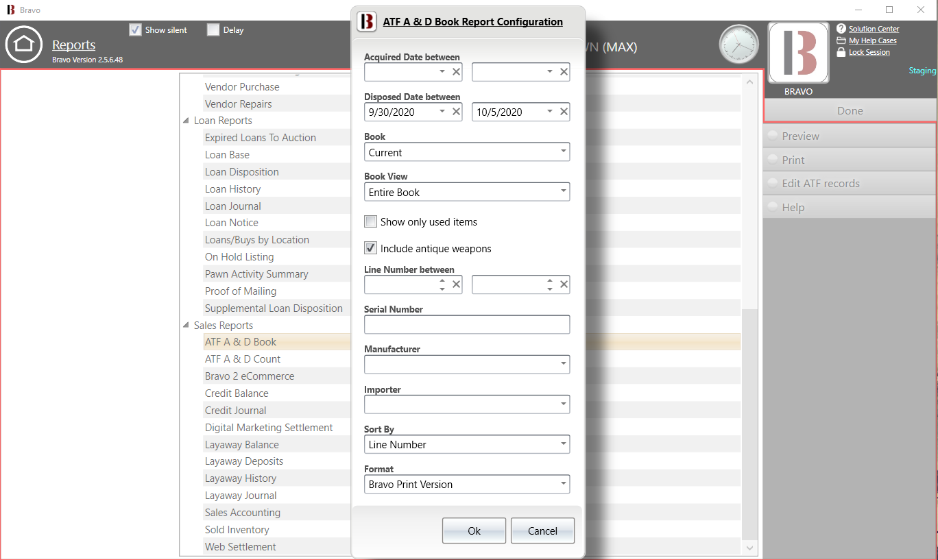Click the Home icon beside Reports

coord(24,45)
